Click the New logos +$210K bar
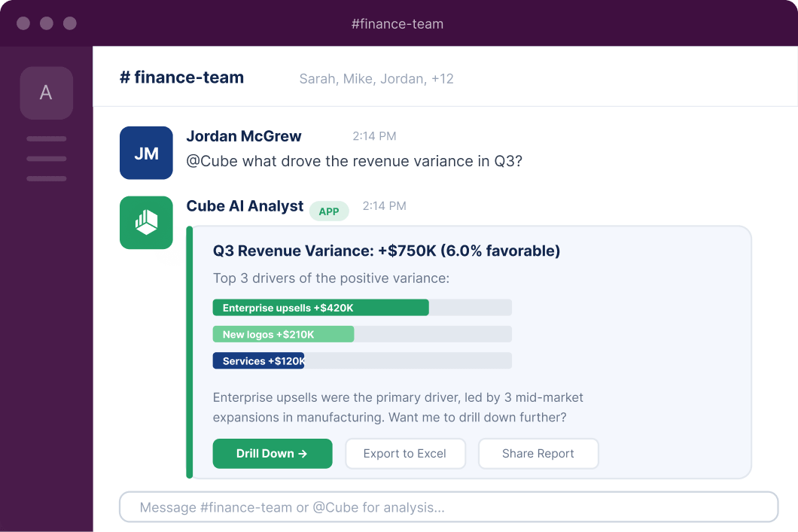Viewport: 798px width, 532px height. pyautogui.click(x=284, y=334)
